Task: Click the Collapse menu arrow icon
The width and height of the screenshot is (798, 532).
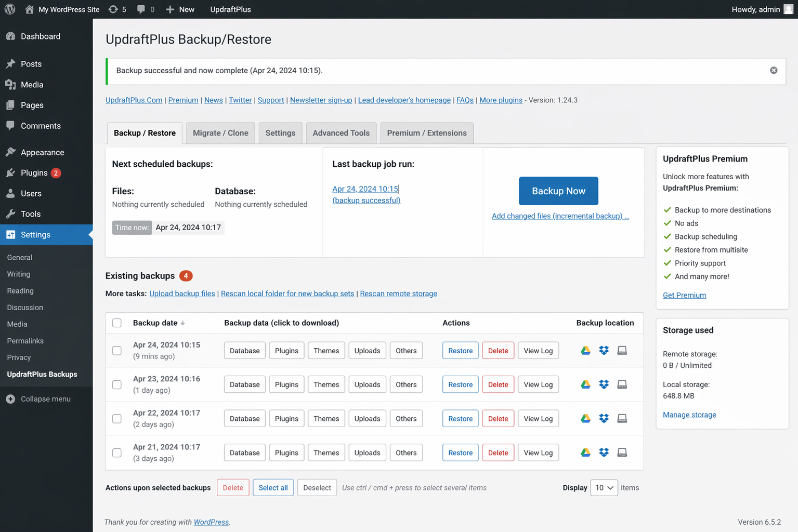Action: (10, 399)
